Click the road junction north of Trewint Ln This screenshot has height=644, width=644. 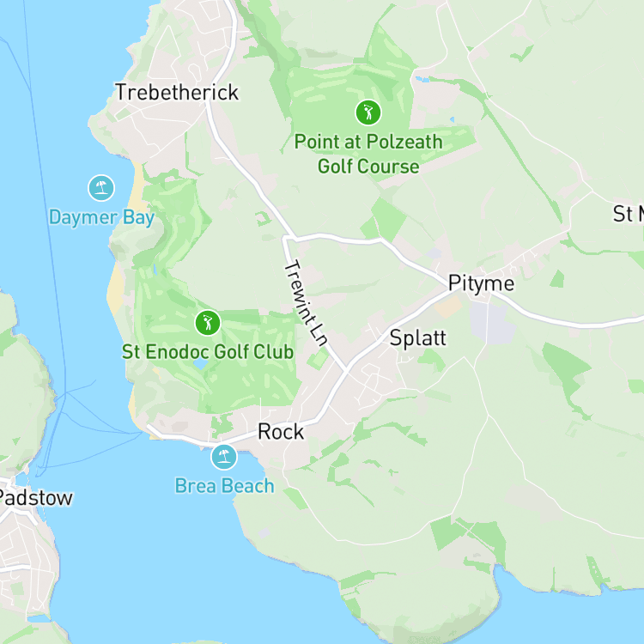[x=289, y=238]
